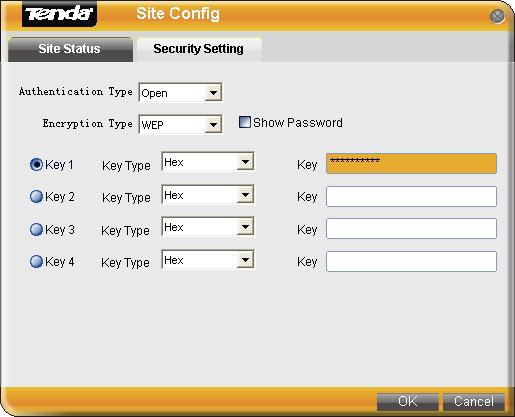Pick the Key 4 radio button
The height and width of the screenshot is (417, 515).
[36, 261]
